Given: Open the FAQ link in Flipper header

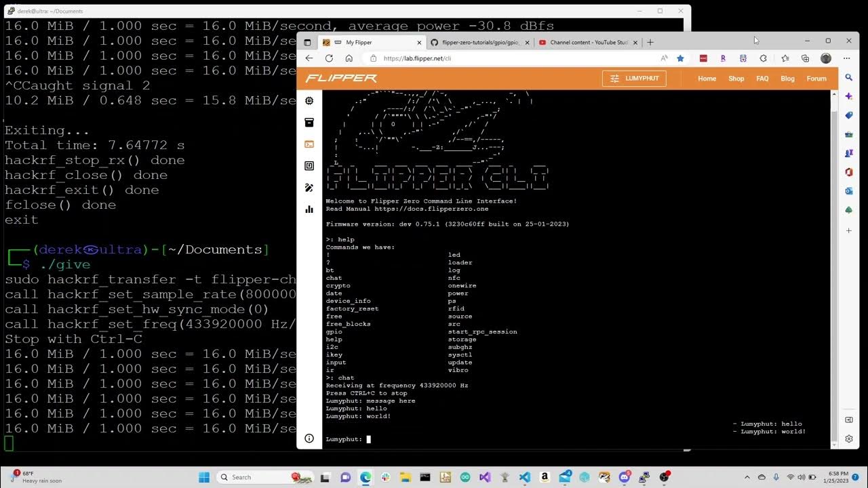Looking at the screenshot, I should pyautogui.click(x=762, y=79).
